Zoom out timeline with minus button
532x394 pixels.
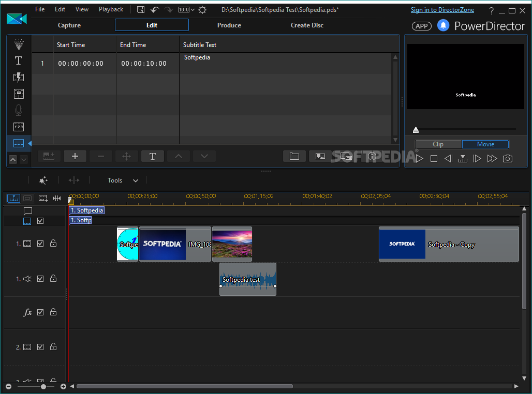[8, 387]
